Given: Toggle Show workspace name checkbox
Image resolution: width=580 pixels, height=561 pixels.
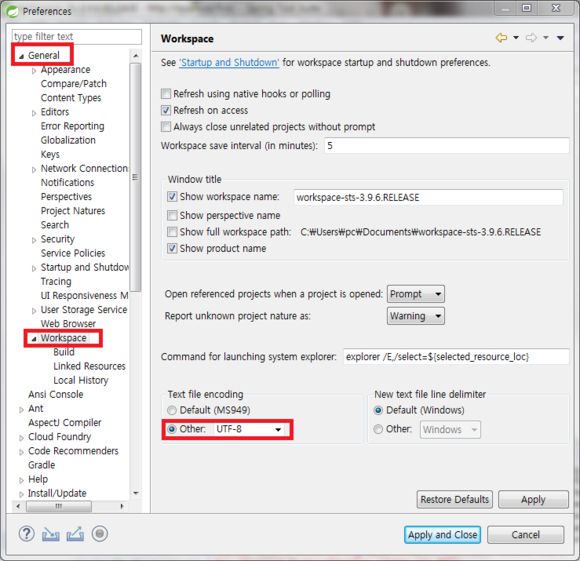Looking at the screenshot, I should 172,196.
